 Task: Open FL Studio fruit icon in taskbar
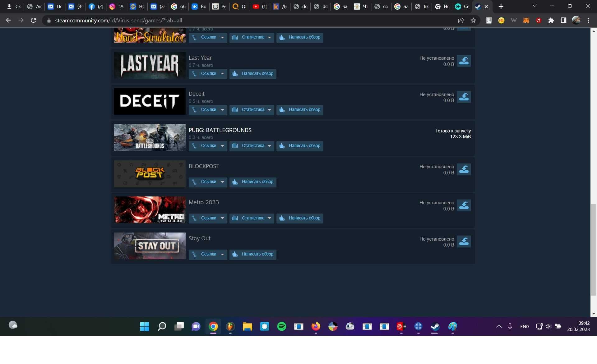coord(230,326)
